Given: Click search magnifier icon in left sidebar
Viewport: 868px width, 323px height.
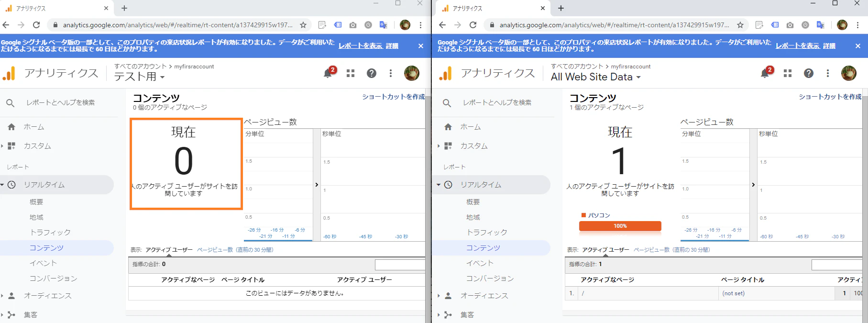Looking at the screenshot, I should point(10,103).
